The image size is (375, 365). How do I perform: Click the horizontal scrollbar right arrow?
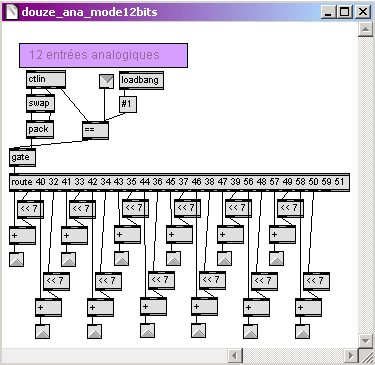(350, 356)
